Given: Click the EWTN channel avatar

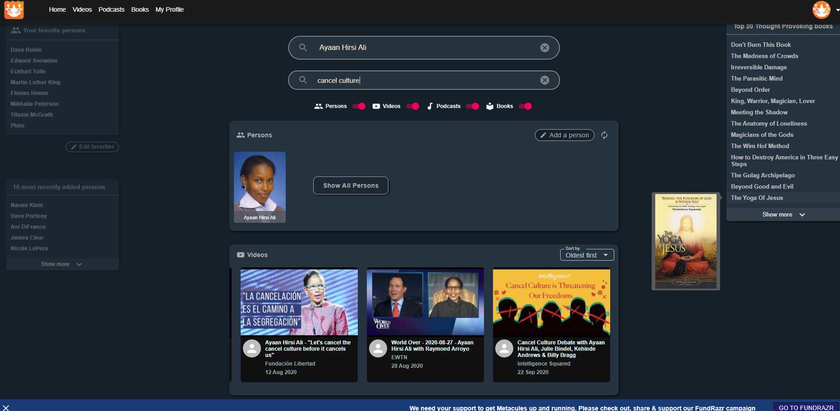Looking at the screenshot, I should [x=378, y=349].
